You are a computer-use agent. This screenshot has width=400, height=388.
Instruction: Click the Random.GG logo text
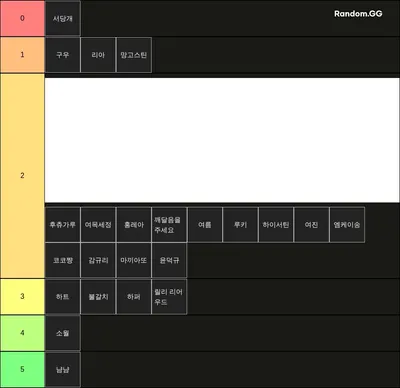coord(358,14)
